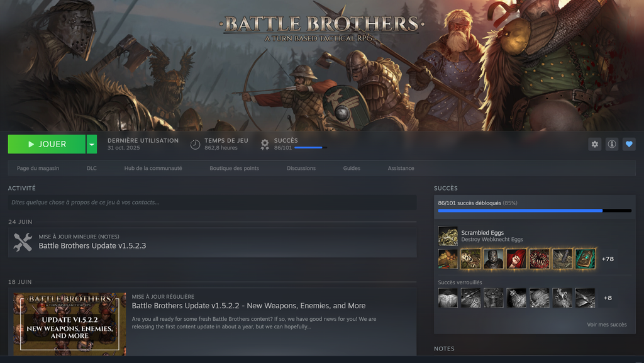Viewport: 644px width, 363px height.
Task: Open the Update V1.5.2.2 news thumbnail image
Action: (69, 324)
